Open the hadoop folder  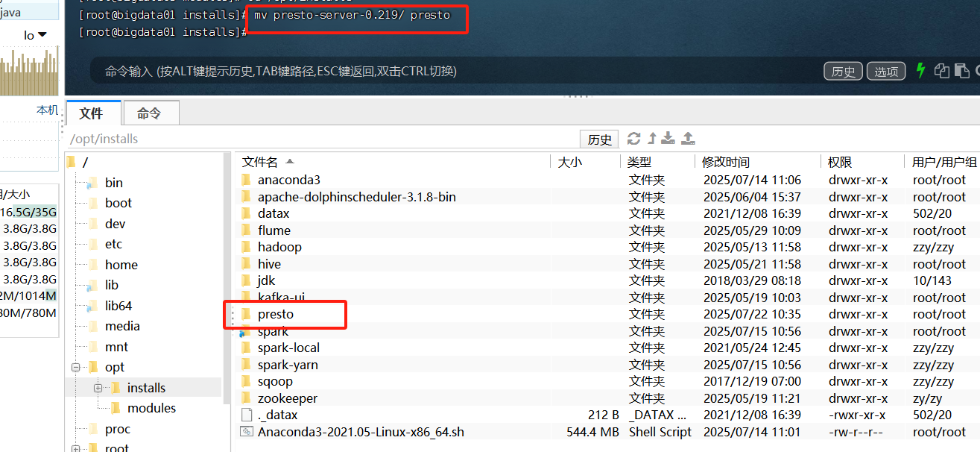281,246
